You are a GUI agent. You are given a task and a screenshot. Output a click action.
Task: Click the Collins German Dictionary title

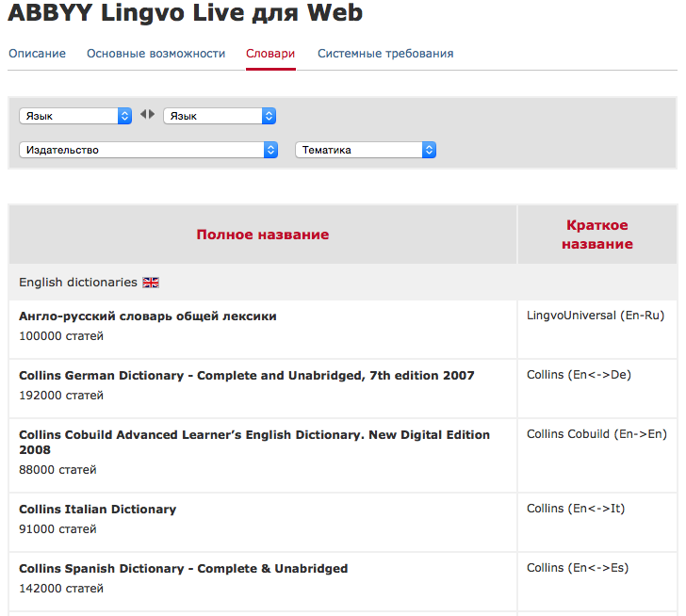[x=247, y=376]
